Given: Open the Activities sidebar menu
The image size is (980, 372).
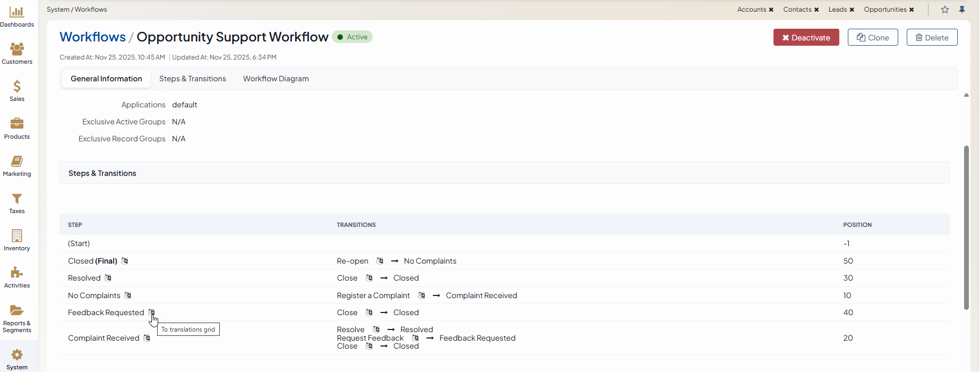Looking at the screenshot, I should click(17, 277).
